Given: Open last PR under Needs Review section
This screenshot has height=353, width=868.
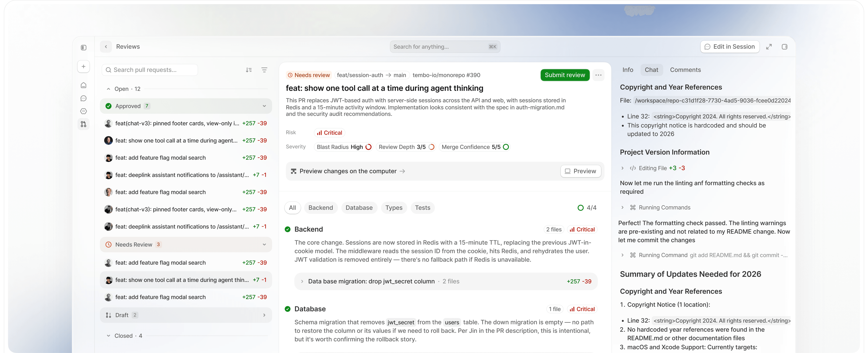Looking at the screenshot, I should [186, 297].
